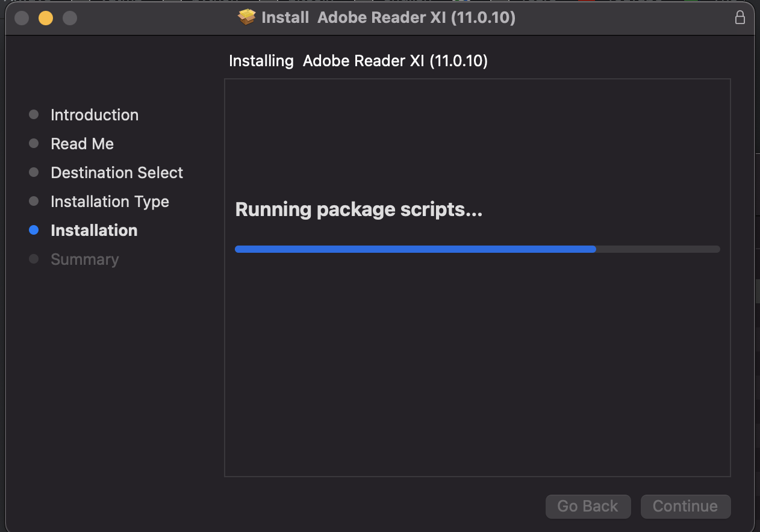
Task: Select the Introduction step label
Action: (x=95, y=115)
